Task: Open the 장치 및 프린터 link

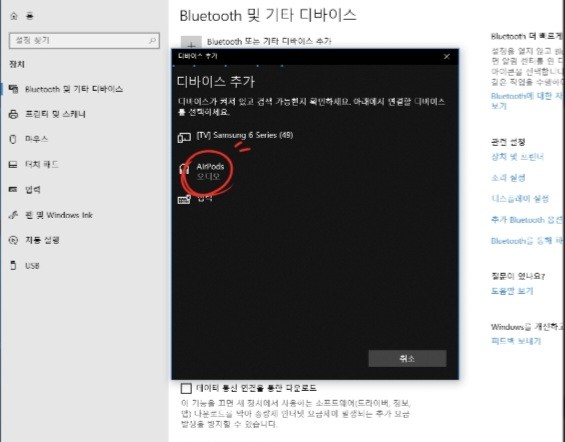Action: 517,157
